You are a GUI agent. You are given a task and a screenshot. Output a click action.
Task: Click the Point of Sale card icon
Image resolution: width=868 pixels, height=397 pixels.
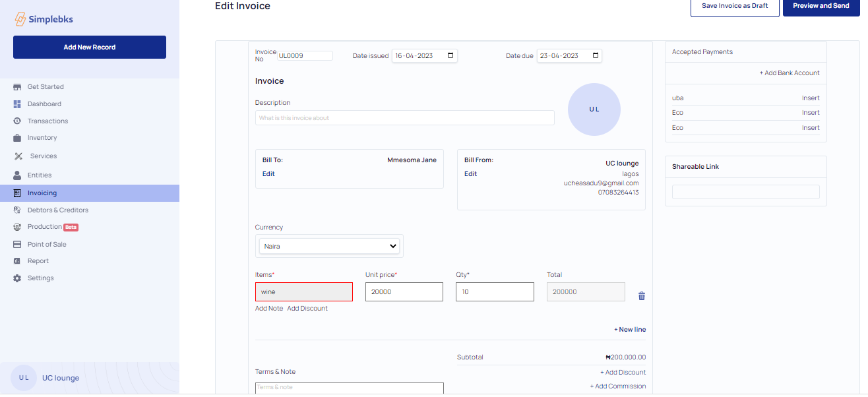(18, 245)
